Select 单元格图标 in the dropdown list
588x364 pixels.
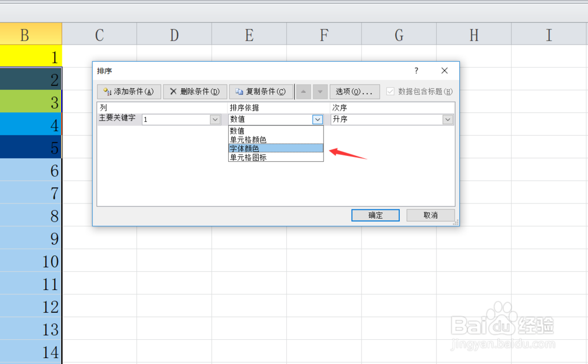[276, 158]
